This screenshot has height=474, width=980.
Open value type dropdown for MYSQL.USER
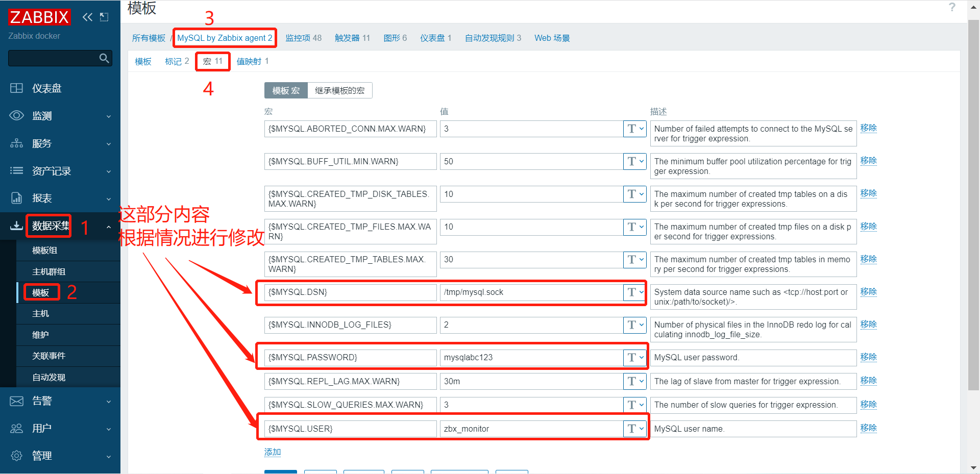634,429
